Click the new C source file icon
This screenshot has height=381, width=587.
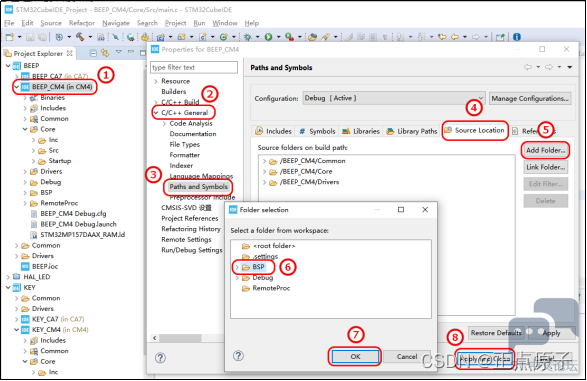(203, 37)
